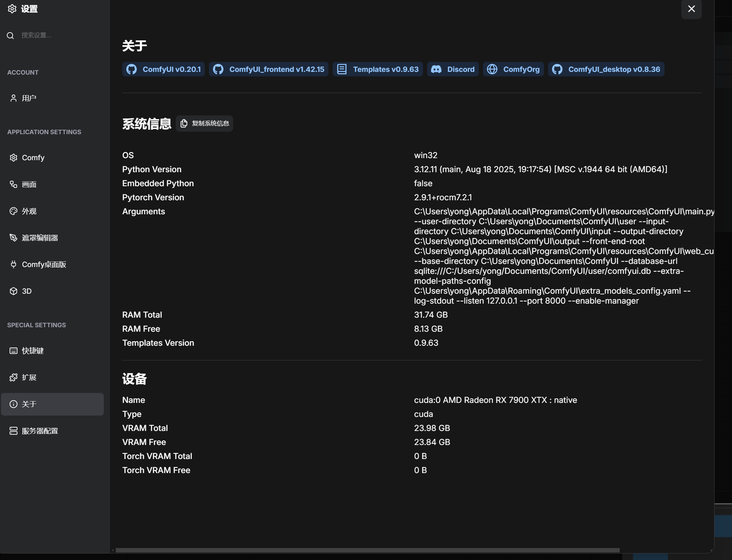Open the 扩展 extensions panel
732x560 pixels.
pos(52,378)
